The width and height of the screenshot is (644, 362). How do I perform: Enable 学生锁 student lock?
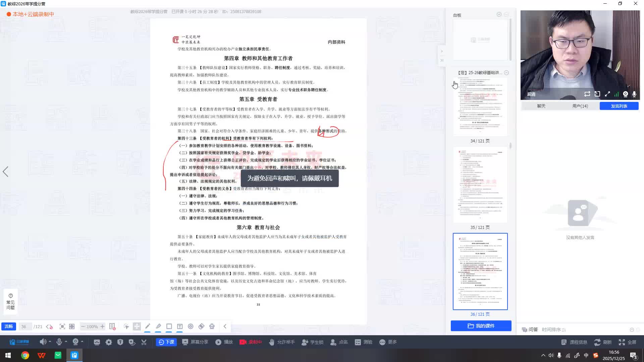click(x=312, y=342)
